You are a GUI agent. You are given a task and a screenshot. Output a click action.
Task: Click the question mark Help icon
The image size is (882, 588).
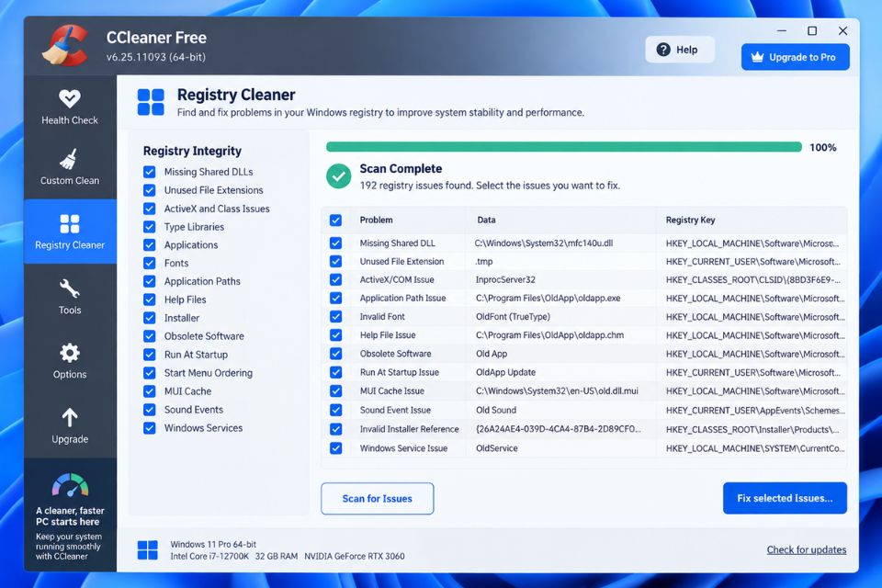coord(663,50)
